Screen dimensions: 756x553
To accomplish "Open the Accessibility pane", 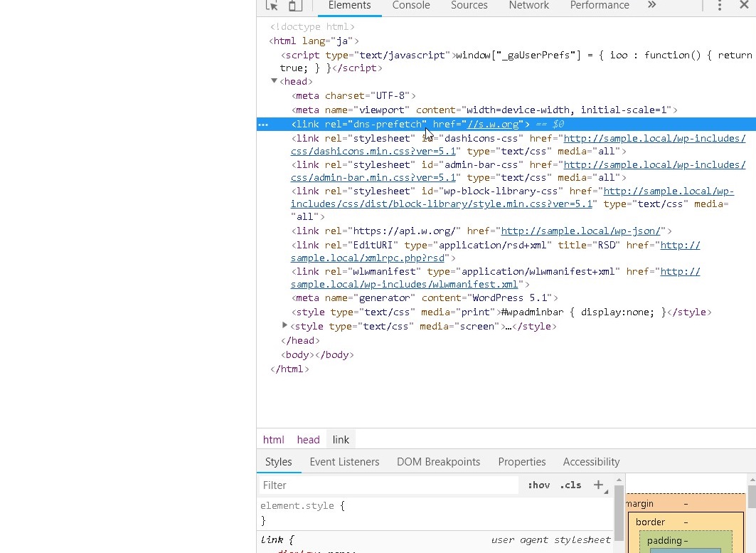I will (591, 462).
